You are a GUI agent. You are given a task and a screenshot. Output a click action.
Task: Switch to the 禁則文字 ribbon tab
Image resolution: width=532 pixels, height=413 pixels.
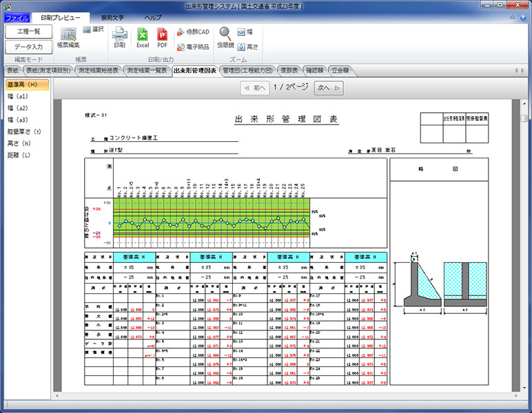112,17
